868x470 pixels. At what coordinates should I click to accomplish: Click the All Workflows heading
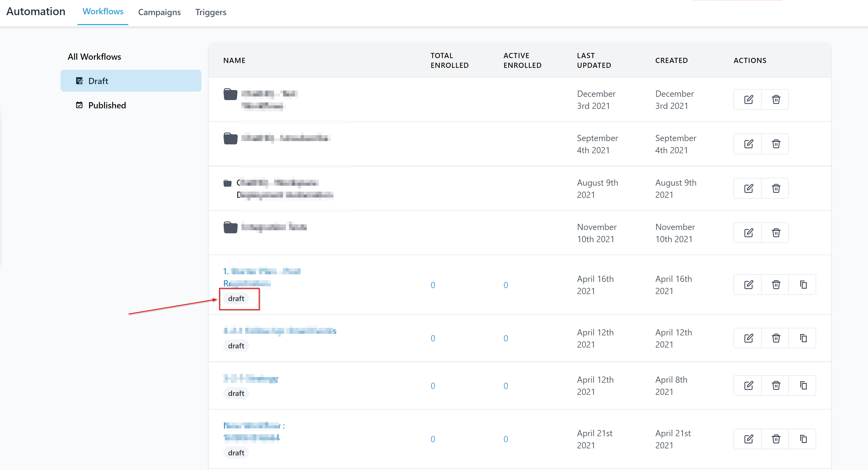[94, 57]
